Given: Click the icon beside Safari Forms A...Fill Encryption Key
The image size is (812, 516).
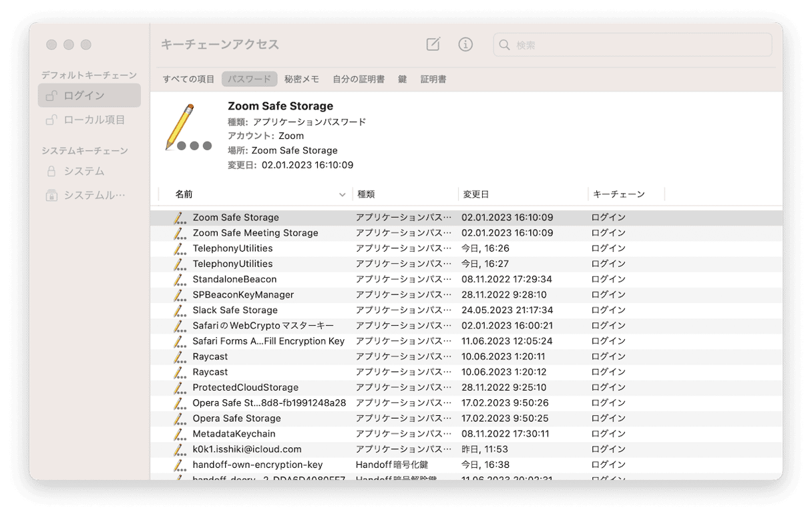Looking at the screenshot, I should [179, 341].
